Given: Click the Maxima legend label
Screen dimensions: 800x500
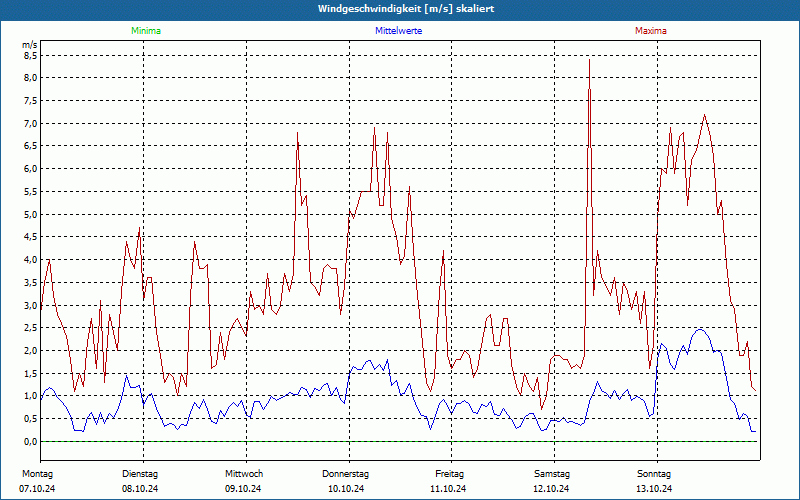Looking at the screenshot, I should pyautogui.click(x=651, y=31).
